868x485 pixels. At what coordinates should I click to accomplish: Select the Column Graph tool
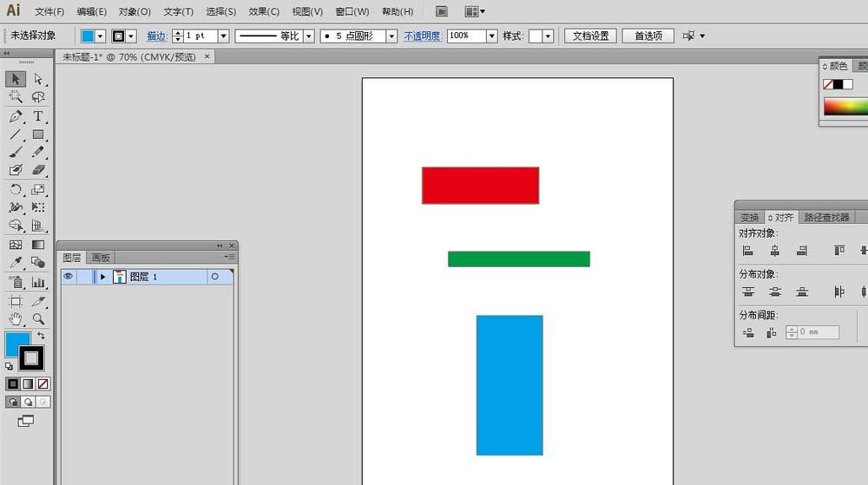pyautogui.click(x=38, y=282)
